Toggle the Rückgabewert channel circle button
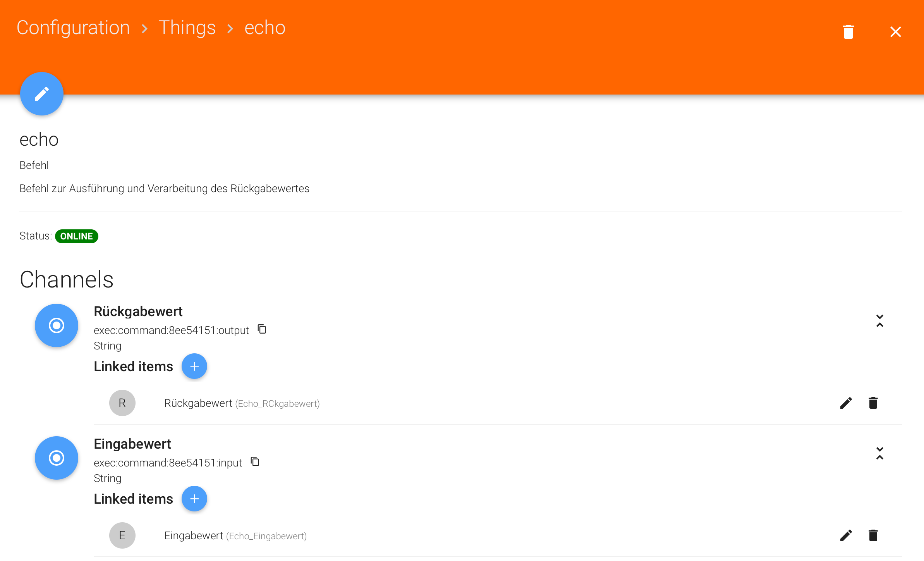The width and height of the screenshot is (924, 561). [x=57, y=325]
